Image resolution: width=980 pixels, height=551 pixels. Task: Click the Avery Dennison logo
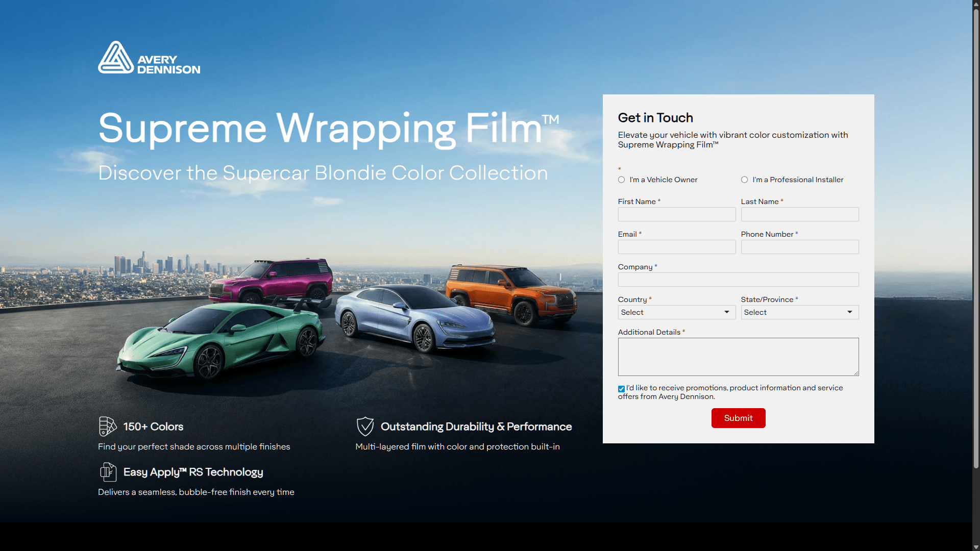(149, 58)
